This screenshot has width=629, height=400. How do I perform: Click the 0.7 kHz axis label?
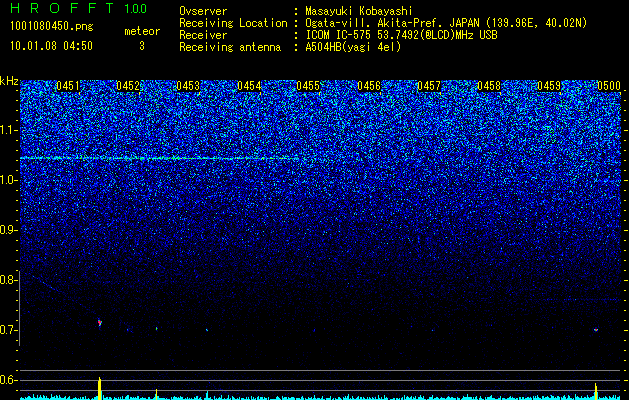[x=9, y=330]
